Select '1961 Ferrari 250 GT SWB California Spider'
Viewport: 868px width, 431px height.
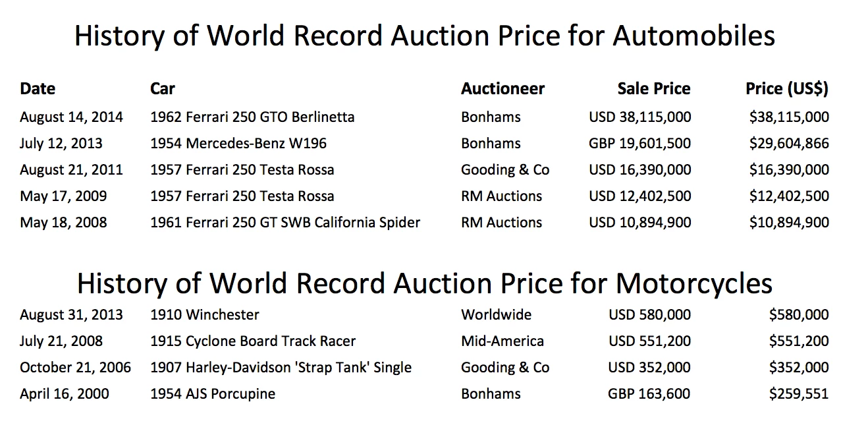[x=285, y=223]
